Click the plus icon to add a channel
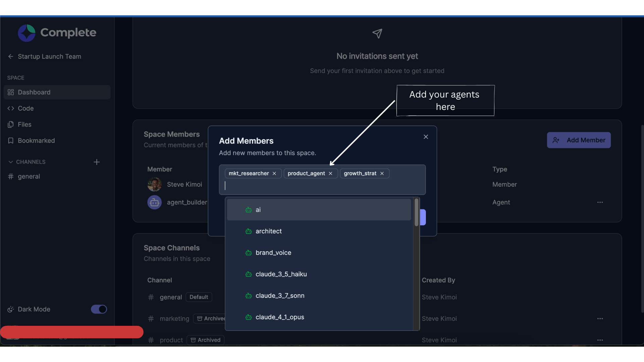The width and height of the screenshot is (644, 362). 97,162
